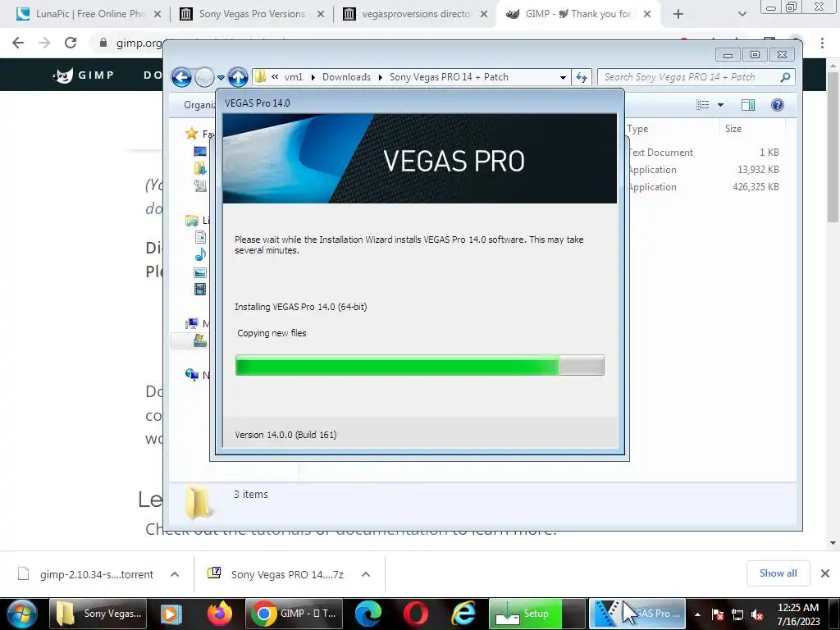
Task: Click the search magnifier icon in Explorer
Action: (x=785, y=77)
